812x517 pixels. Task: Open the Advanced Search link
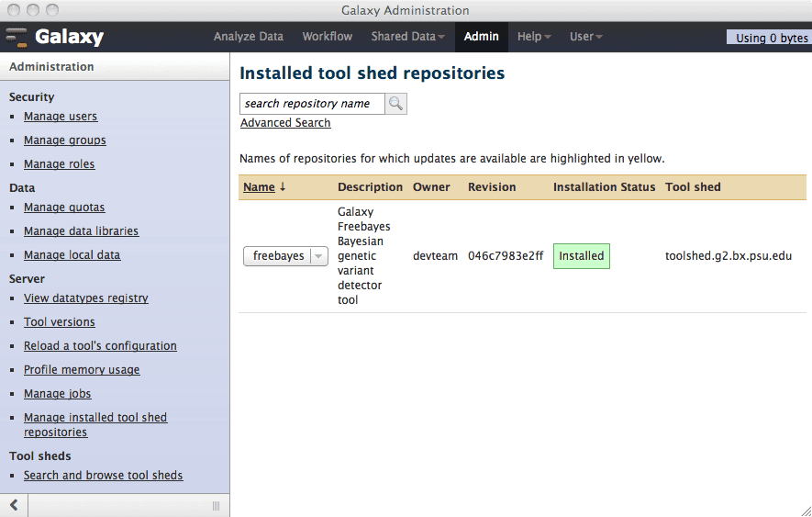285,123
